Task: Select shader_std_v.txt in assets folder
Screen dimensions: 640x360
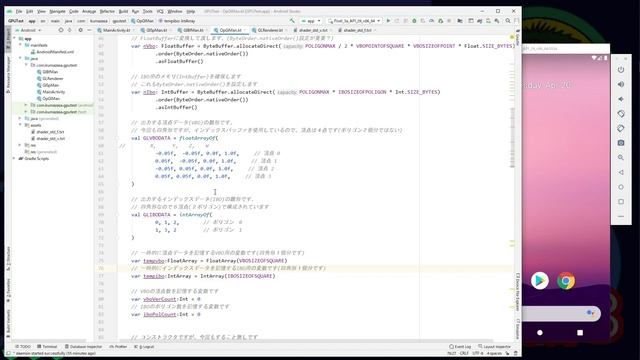Action: [x=48, y=138]
